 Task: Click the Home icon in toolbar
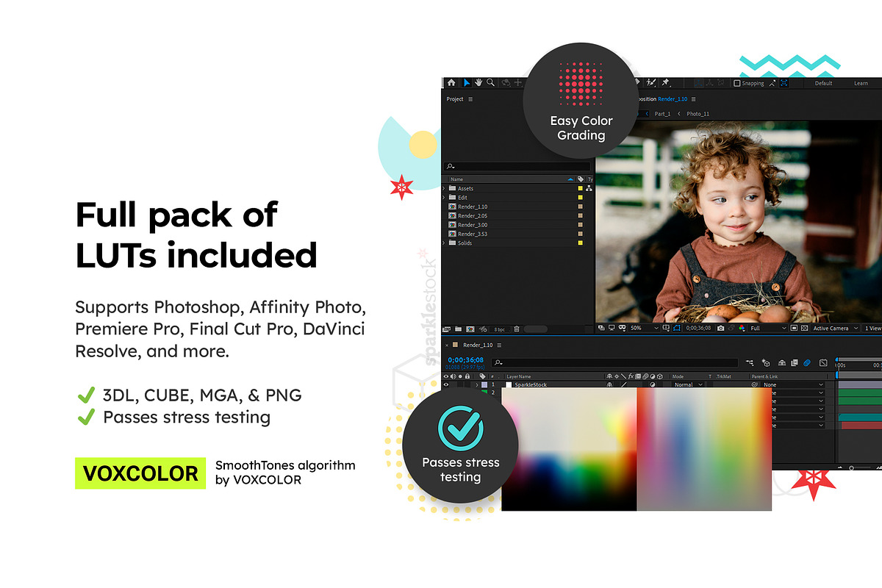point(451,82)
